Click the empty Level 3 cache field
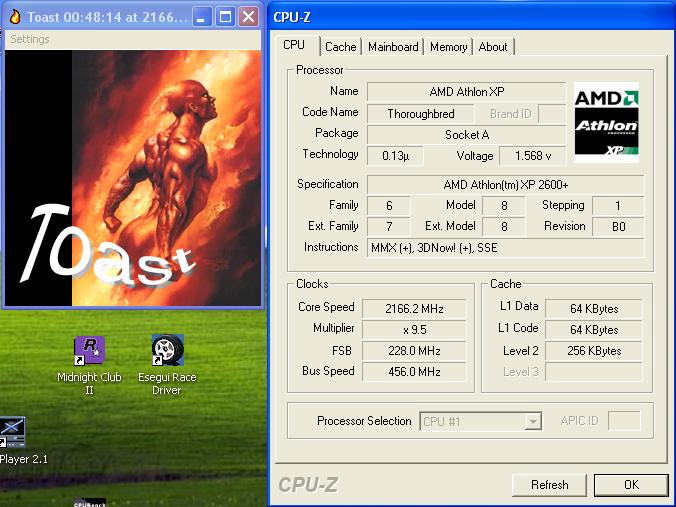676x507 pixels. pyautogui.click(x=594, y=372)
